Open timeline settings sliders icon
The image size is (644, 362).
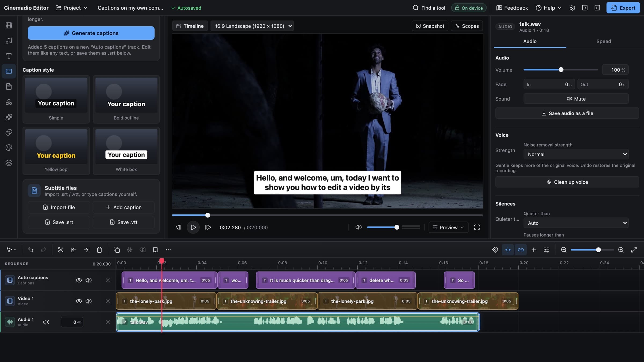547,250
